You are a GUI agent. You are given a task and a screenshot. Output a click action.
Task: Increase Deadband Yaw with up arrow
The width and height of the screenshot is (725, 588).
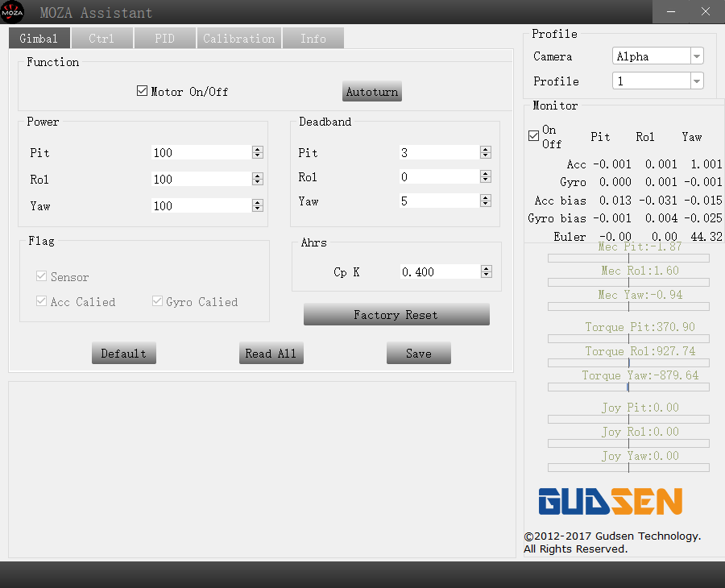[485, 197]
